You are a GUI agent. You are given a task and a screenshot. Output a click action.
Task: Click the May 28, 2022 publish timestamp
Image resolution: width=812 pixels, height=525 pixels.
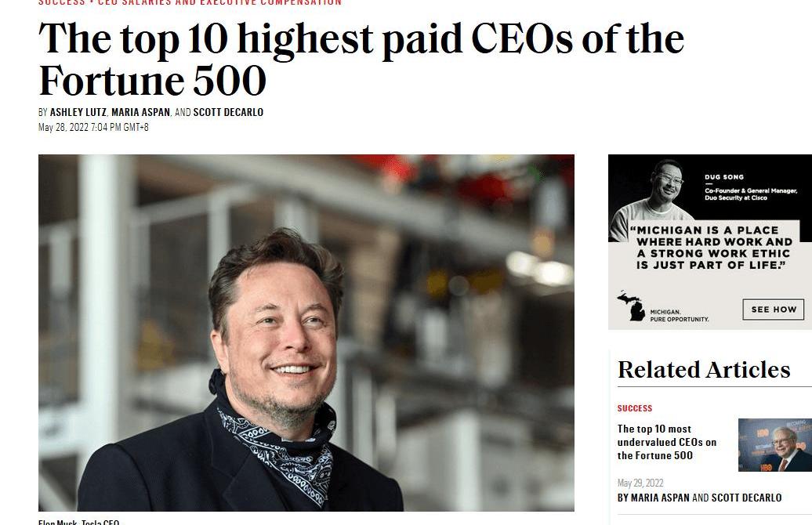[x=93, y=128]
